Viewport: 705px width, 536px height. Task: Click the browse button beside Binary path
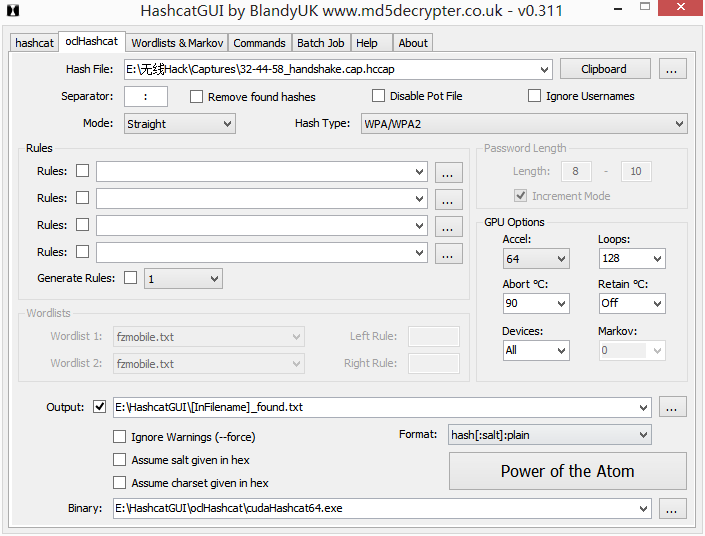tap(673, 508)
